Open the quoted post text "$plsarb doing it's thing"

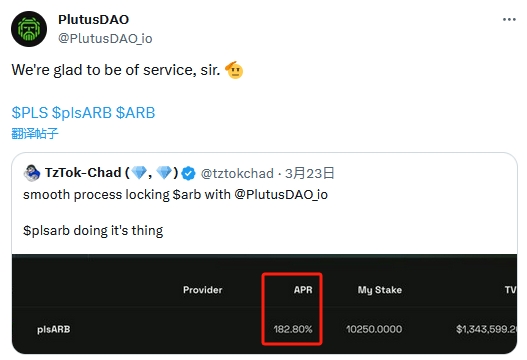[93, 231]
